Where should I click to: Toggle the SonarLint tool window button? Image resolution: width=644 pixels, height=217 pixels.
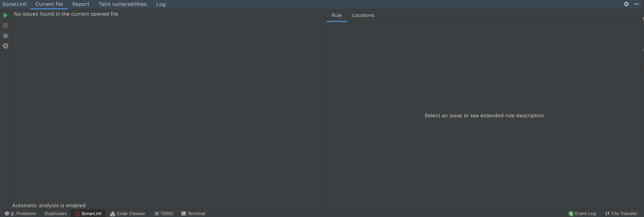click(88, 213)
